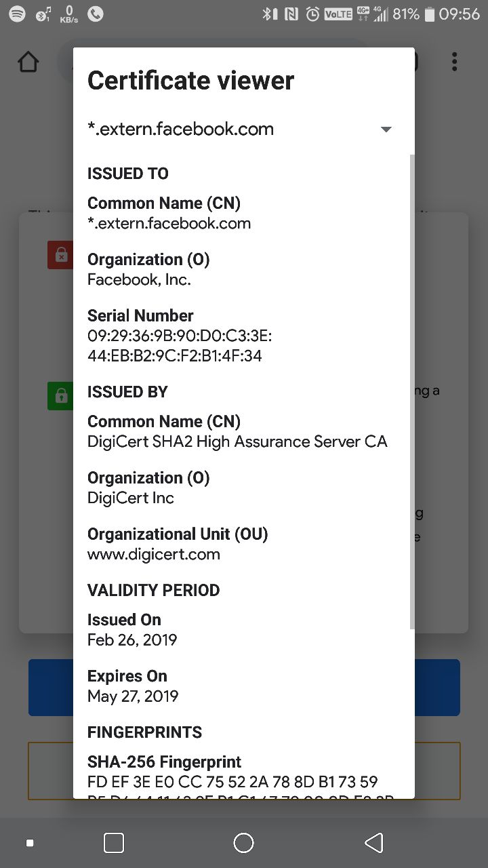Viewport: 488px width, 868px height.
Task: Tap the red broken-lock icon behind the dialog
Action: [60, 256]
